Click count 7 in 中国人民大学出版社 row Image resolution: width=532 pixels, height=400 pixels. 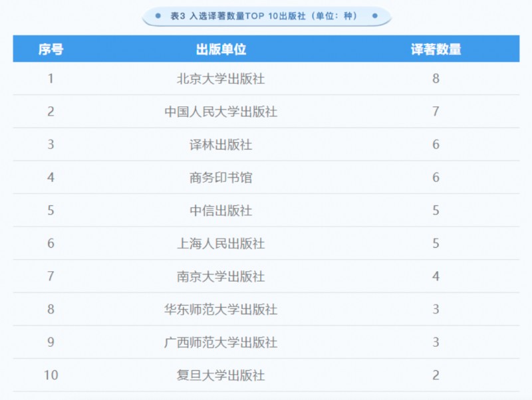click(x=436, y=112)
